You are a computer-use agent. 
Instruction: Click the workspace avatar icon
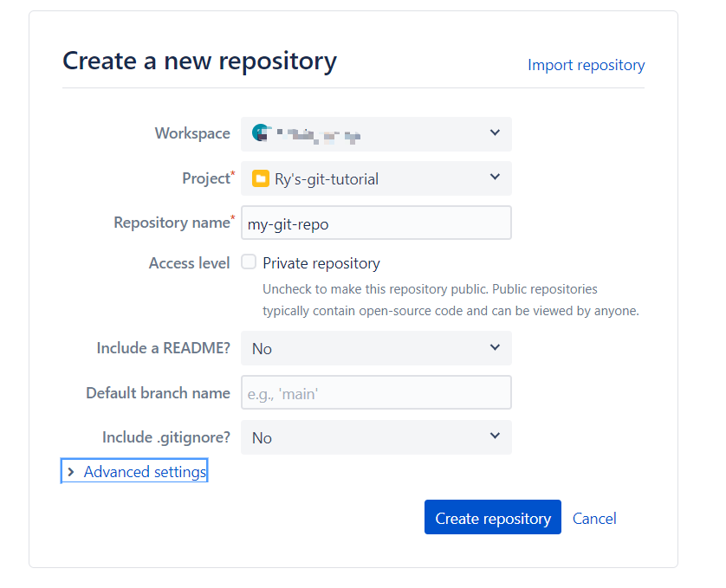point(261,132)
